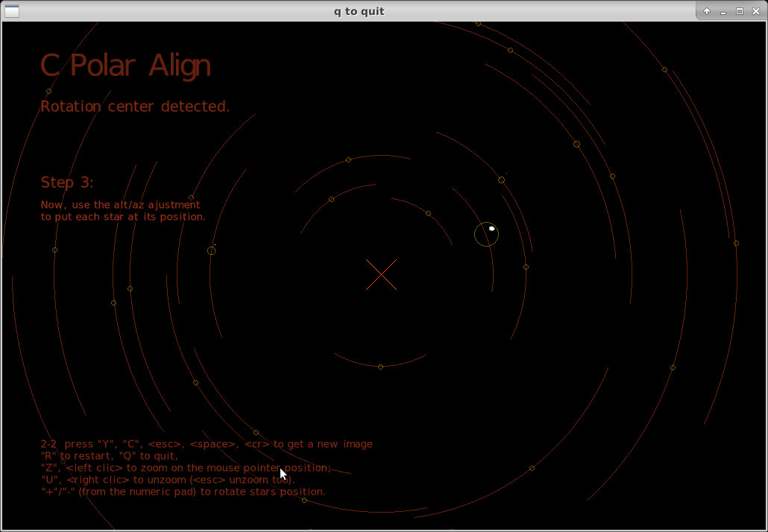Image resolution: width=768 pixels, height=532 pixels.
Task: Click the '"U", <right clic> to unzoom' instruction line
Action: point(168,480)
